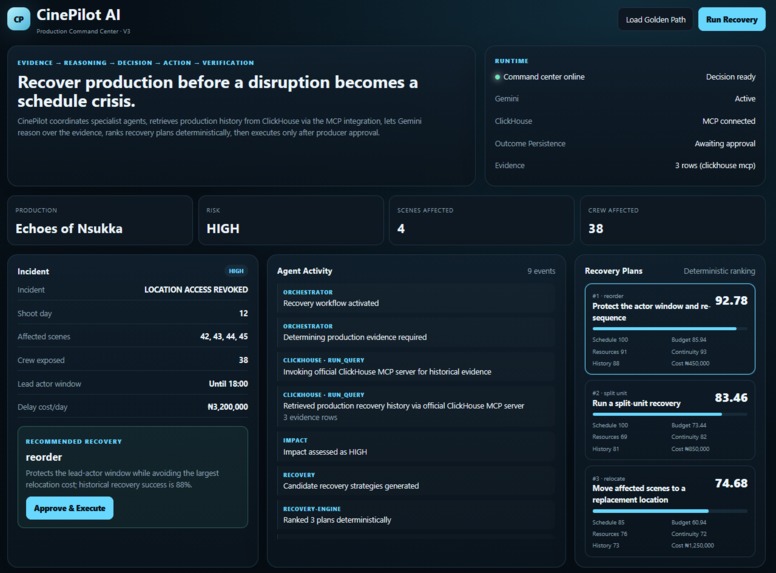
Task: Click the green command center online status dot
Action: point(497,77)
